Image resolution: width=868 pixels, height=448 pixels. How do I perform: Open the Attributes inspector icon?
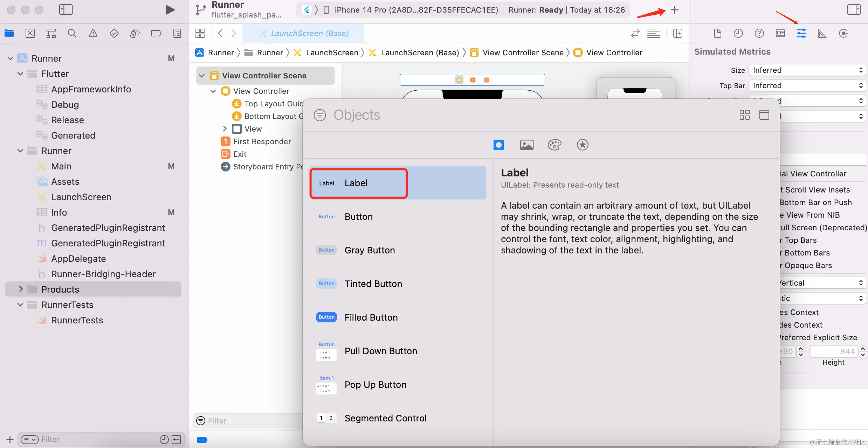[x=801, y=33]
